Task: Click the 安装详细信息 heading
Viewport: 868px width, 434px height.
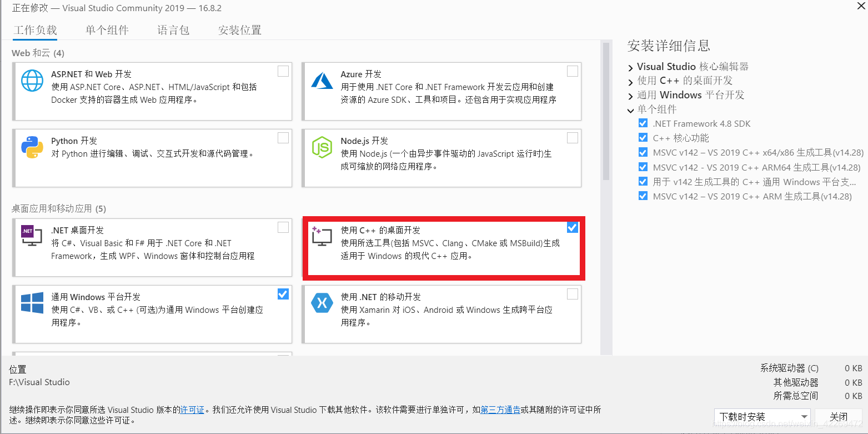Action: click(669, 46)
